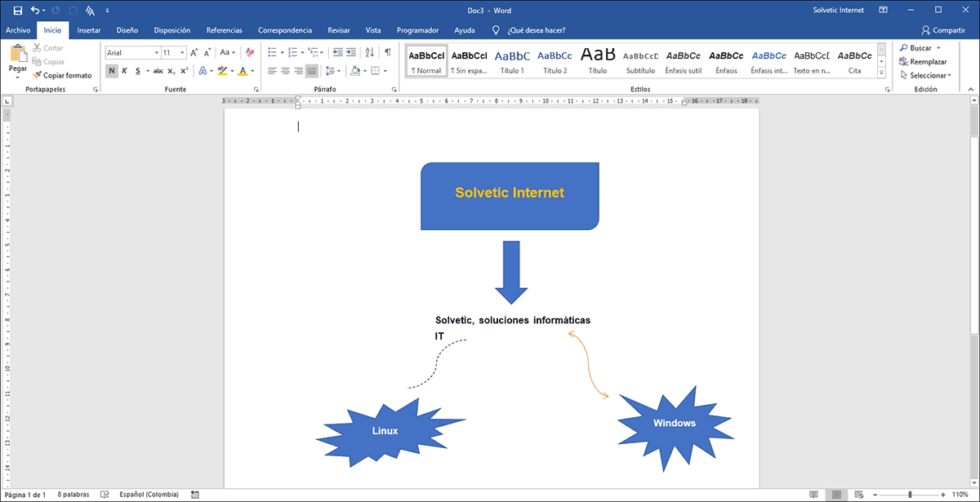Click the Undo arrow icon
This screenshot has width=980, height=502.
coord(35,10)
